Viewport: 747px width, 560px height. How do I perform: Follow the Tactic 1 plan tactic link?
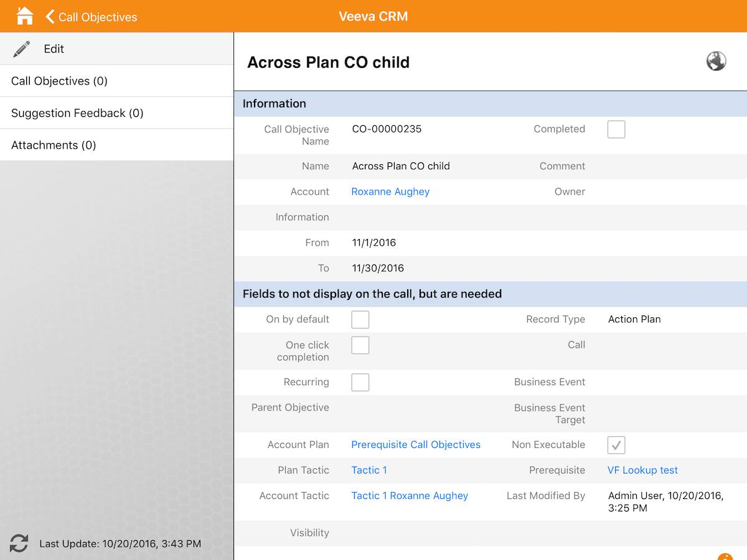click(x=369, y=470)
